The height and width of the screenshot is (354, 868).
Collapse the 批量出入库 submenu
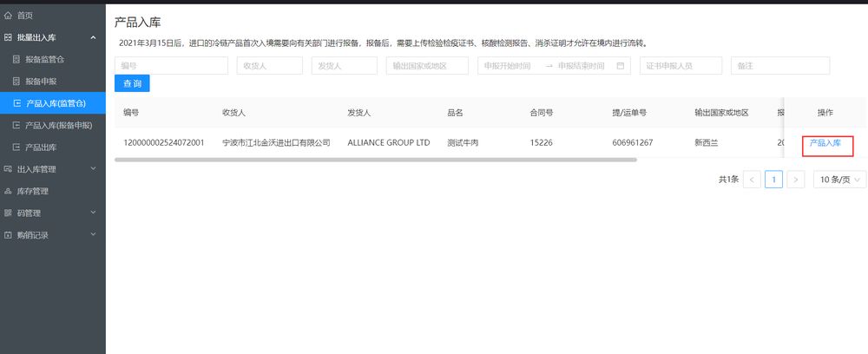click(93, 37)
